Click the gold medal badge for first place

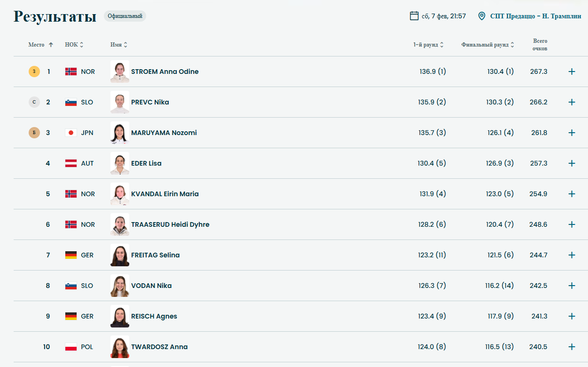(x=34, y=72)
